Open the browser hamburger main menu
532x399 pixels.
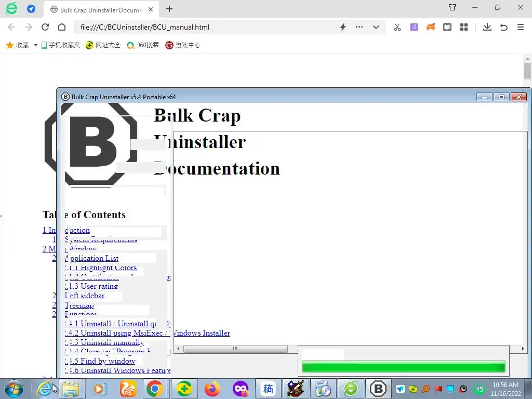521,27
